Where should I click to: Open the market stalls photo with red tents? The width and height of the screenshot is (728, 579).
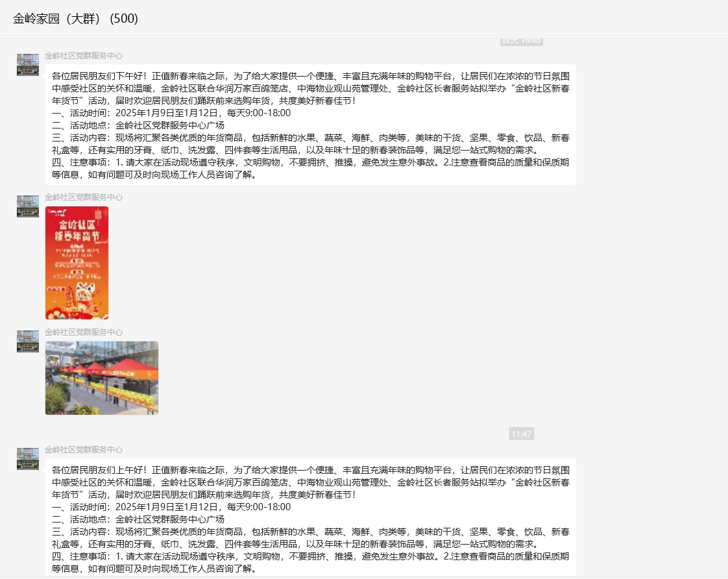[102, 378]
